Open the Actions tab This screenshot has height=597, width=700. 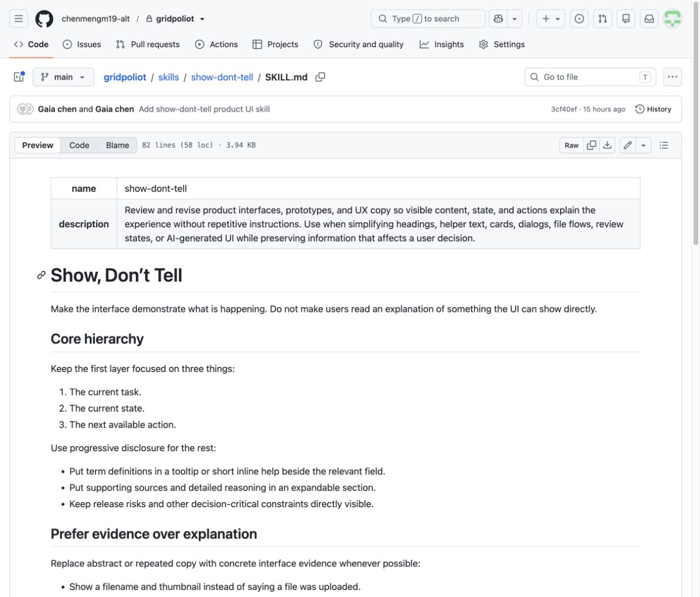[217, 44]
